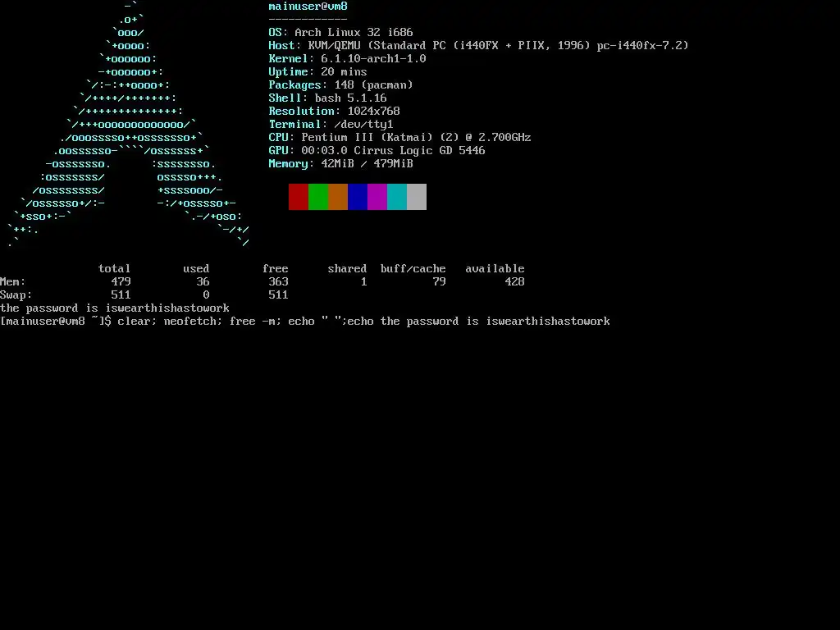Click the Mem free value 363
This screenshot has height=630, width=840.
tap(279, 282)
